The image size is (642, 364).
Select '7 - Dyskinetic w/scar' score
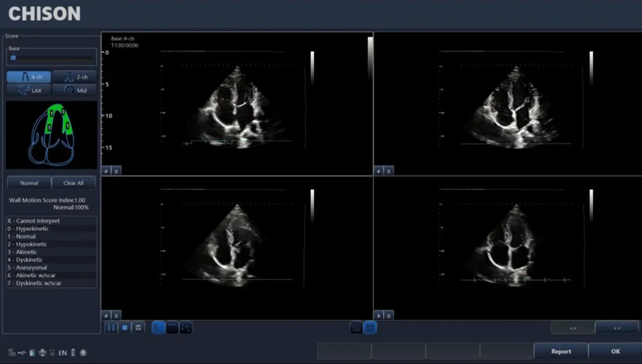point(51,283)
